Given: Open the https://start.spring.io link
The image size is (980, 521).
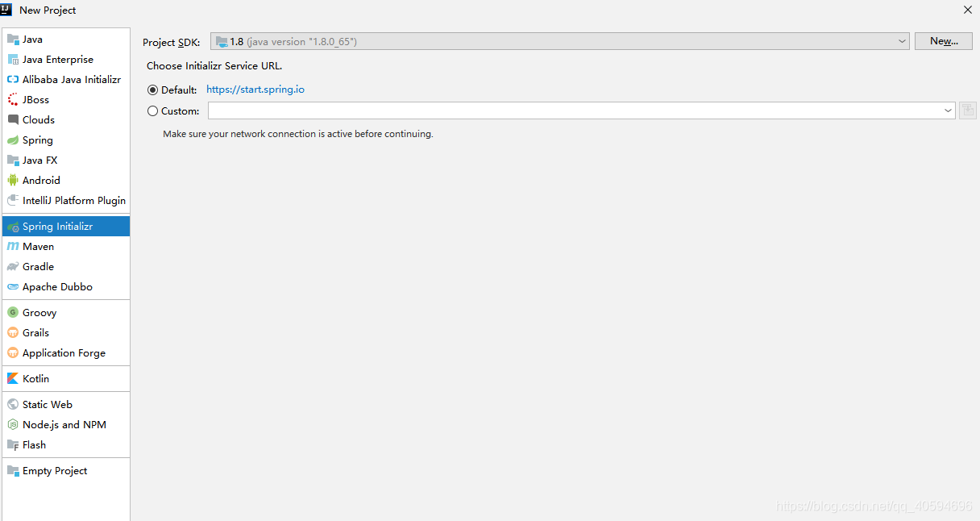Looking at the screenshot, I should [255, 90].
